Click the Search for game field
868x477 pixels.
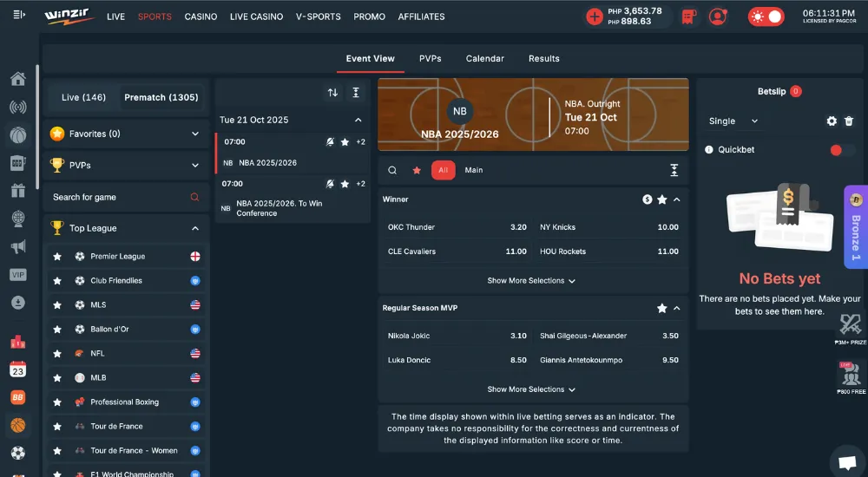125,197
